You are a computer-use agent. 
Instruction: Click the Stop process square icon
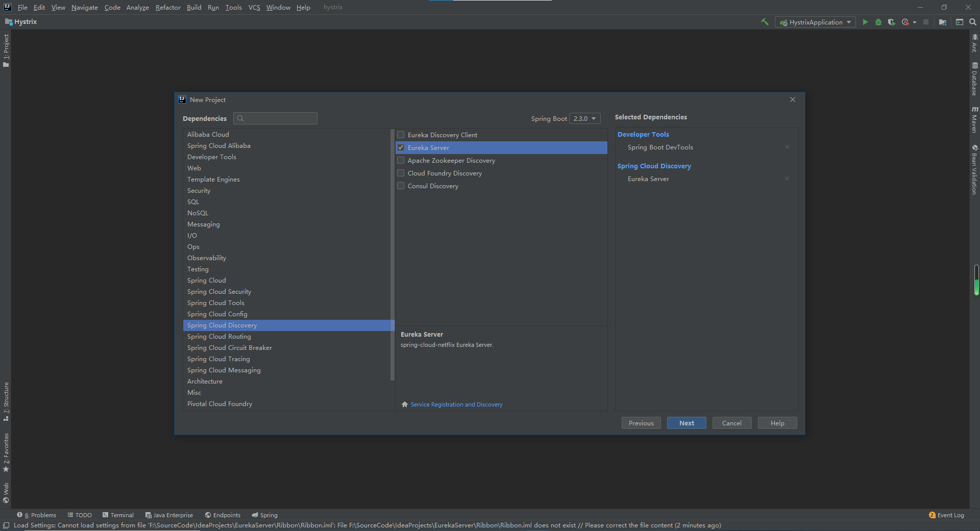tap(926, 22)
